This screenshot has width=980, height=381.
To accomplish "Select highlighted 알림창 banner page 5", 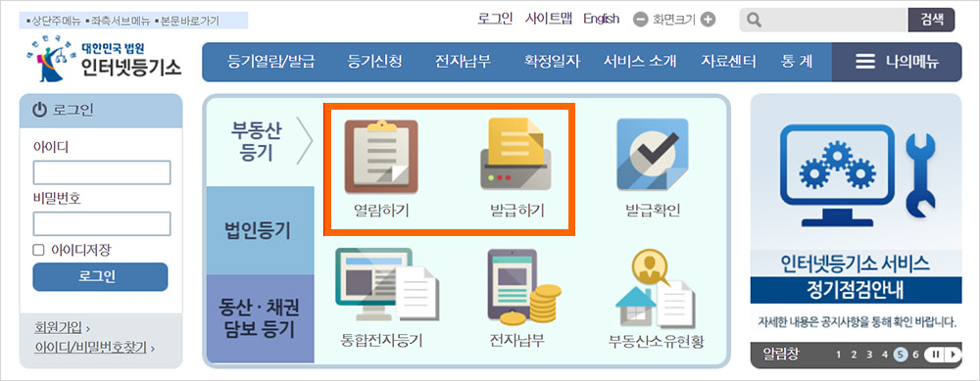I will click(900, 355).
